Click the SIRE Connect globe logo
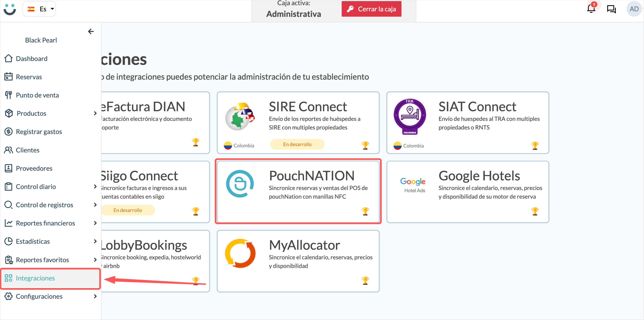The height and width of the screenshot is (320, 644). tap(240, 116)
